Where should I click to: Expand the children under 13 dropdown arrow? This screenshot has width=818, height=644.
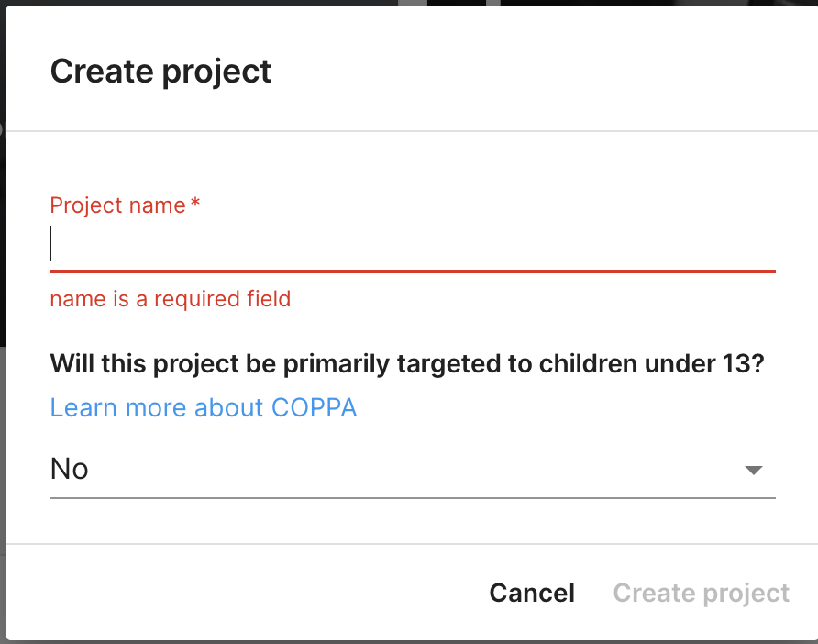point(753,470)
